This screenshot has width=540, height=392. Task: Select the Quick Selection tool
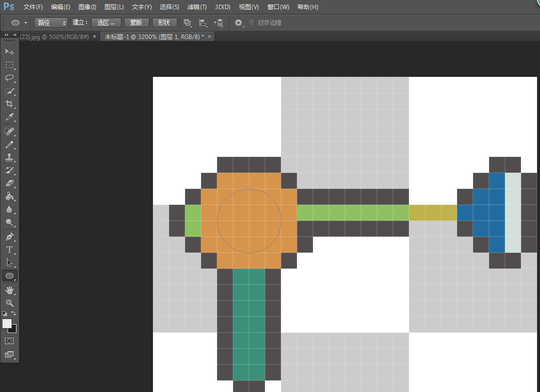tap(9, 91)
